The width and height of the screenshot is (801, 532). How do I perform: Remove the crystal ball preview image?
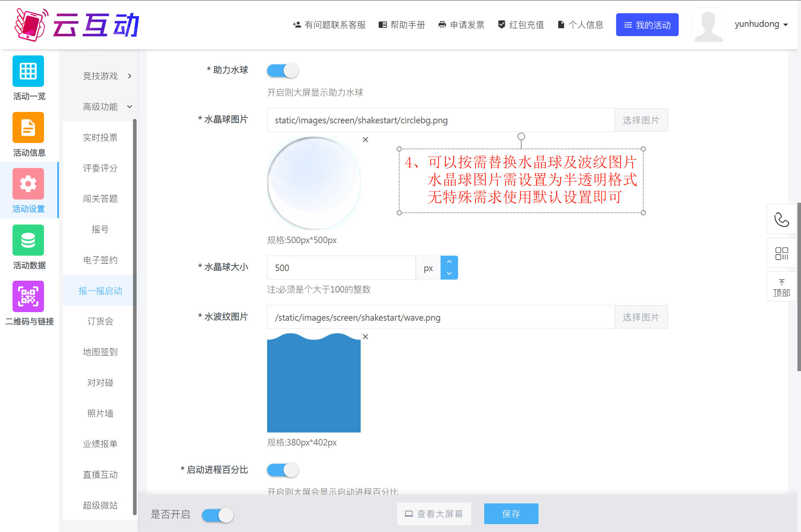click(x=365, y=140)
